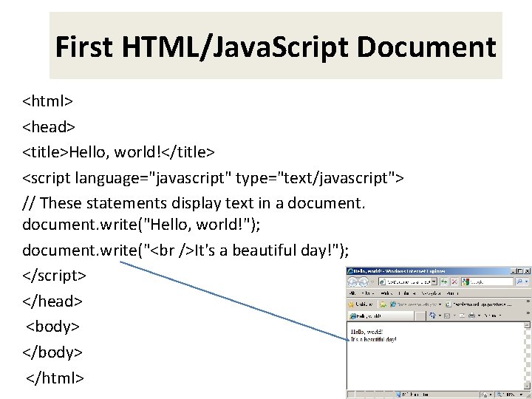Click the Print icon in command bar
This screenshot has height=399, width=532.
coord(471,316)
